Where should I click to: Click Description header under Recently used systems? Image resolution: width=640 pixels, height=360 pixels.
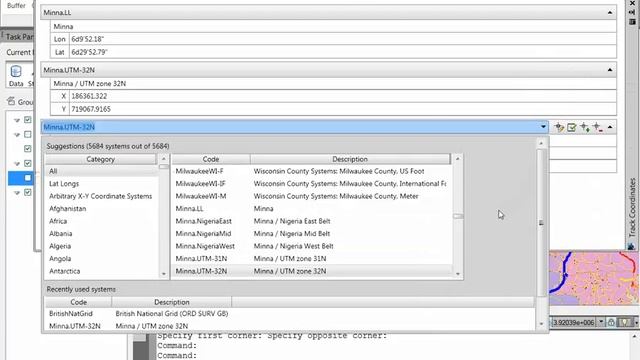click(x=171, y=302)
